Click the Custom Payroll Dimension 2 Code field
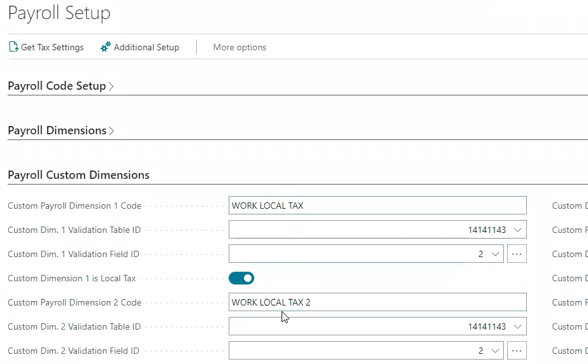The width and height of the screenshot is (588, 364). [x=377, y=302]
